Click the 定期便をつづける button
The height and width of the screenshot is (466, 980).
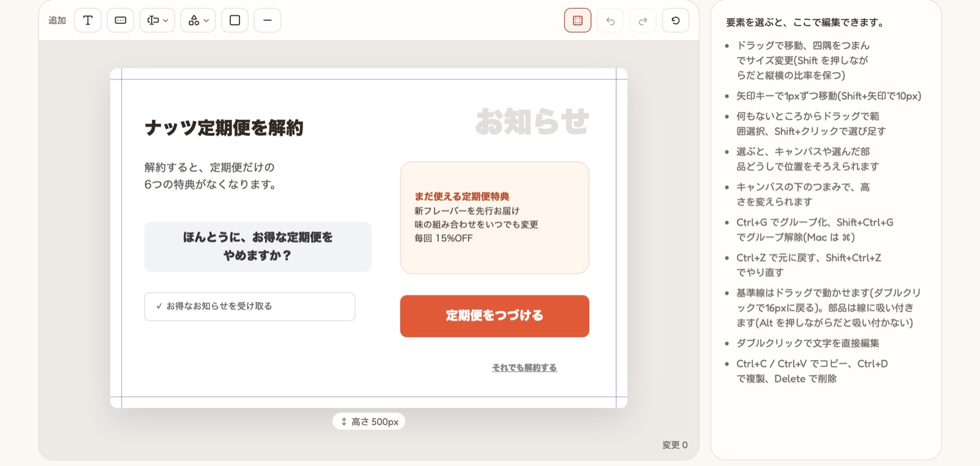495,316
